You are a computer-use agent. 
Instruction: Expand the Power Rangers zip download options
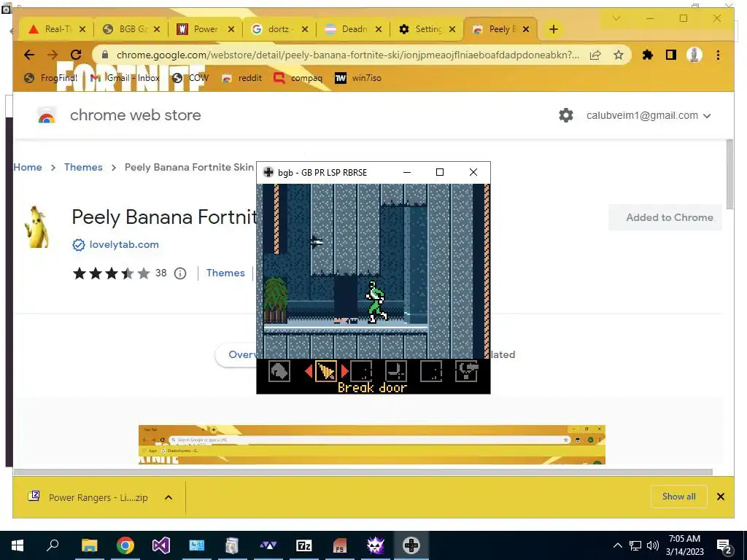(169, 497)
